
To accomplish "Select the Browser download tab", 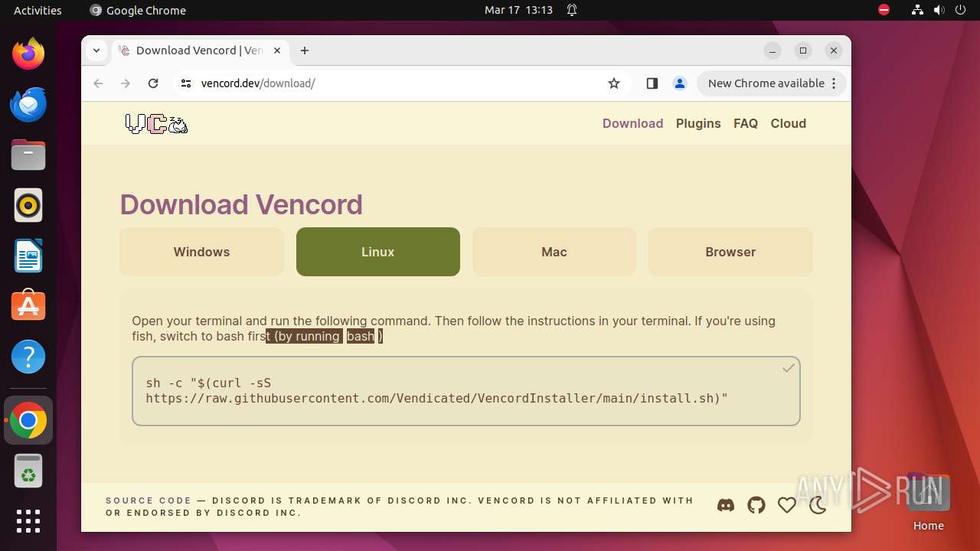I will [730, 252].
